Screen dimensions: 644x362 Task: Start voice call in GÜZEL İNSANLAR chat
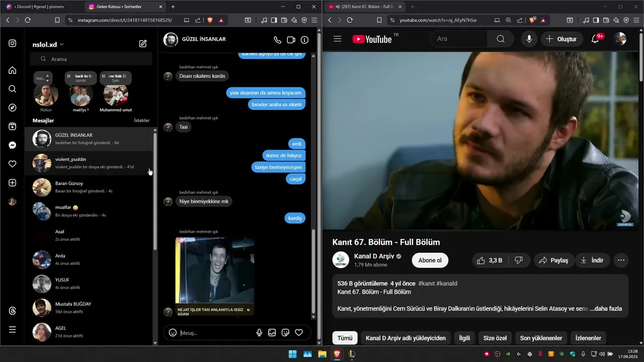[277, 40]
